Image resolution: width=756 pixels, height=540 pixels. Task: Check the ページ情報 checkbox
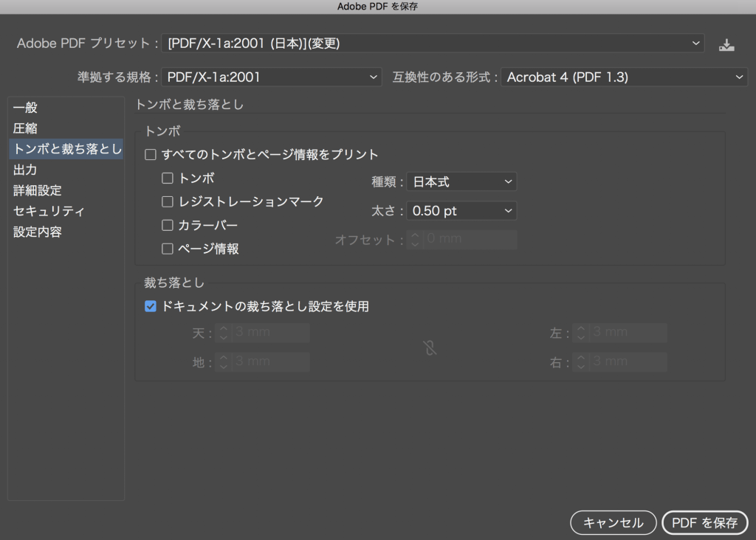[x=168, y=249]
